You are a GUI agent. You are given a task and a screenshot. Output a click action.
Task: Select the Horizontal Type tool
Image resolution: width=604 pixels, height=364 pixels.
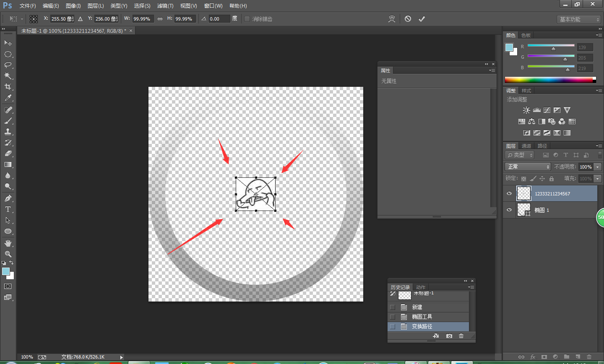click(8, 209)
